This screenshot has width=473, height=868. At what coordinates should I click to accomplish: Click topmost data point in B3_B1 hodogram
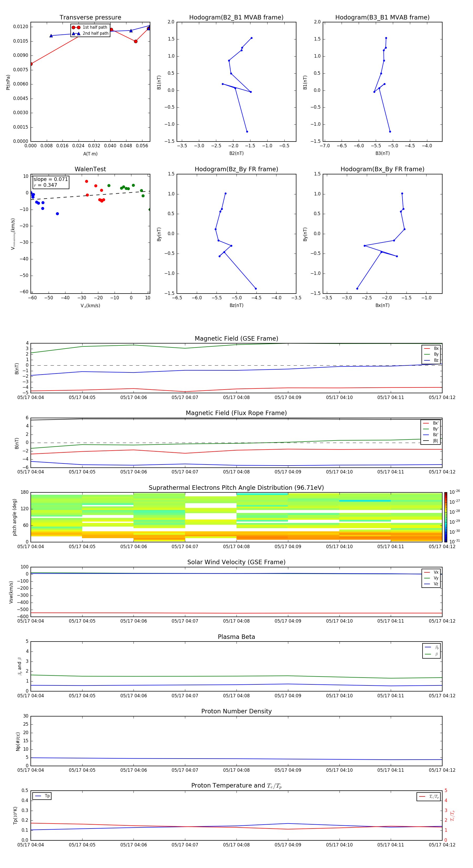click(x=386, y=38)
